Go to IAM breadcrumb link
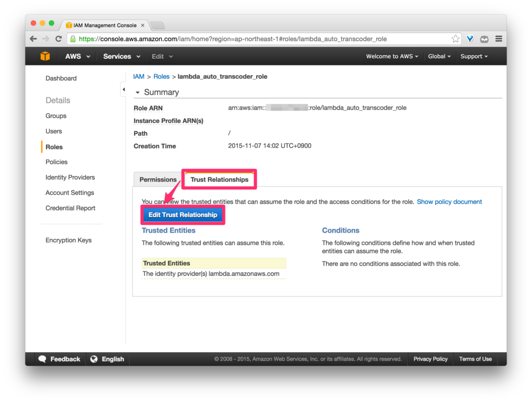 click(x=138, y=76)
